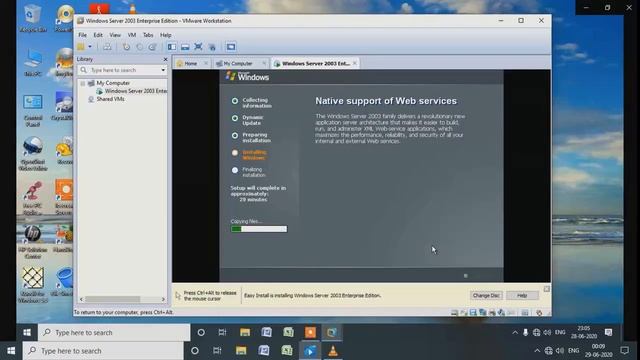
Task: Open the Help menu in the menu bar
Action: [x=166, y=35]
